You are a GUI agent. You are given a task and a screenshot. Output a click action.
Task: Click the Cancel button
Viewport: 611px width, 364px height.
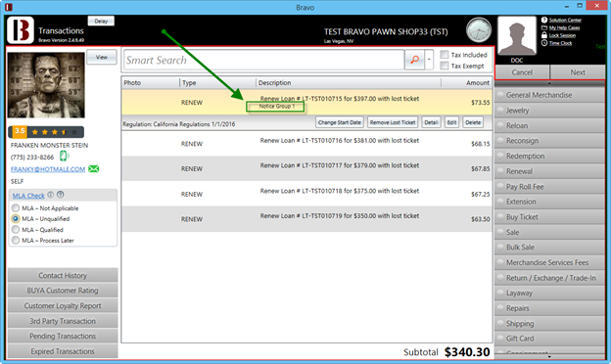522,72
